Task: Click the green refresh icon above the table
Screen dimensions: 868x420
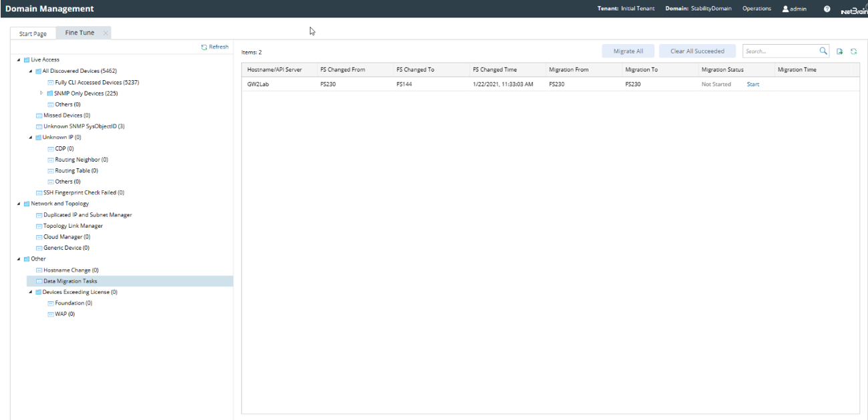Action: click(853, 51)
